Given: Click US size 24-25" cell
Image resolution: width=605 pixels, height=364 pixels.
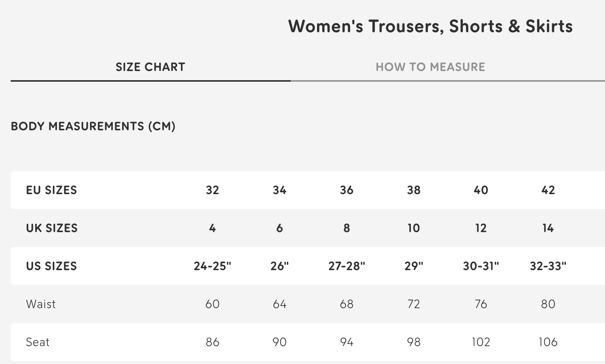Looking at the screenshot, I should pos(212,266).
